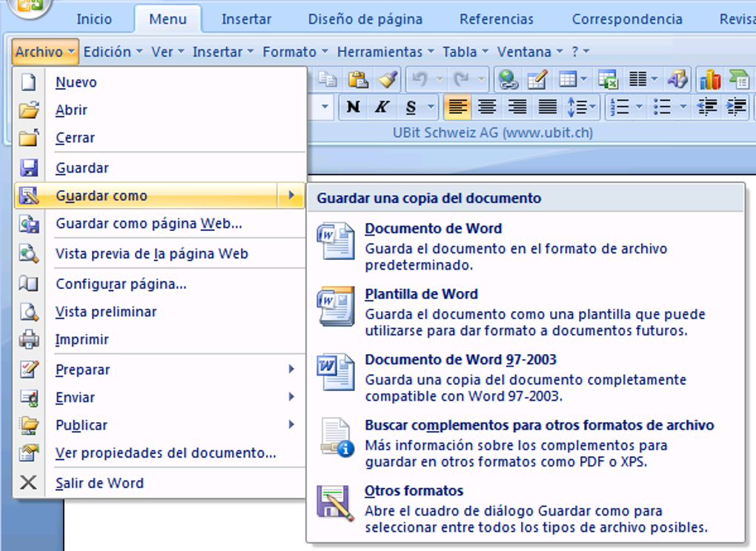Open the WordArt/drawing shapes icon
This screenshot has height=551, width=756.
click(x=677, y=79)
